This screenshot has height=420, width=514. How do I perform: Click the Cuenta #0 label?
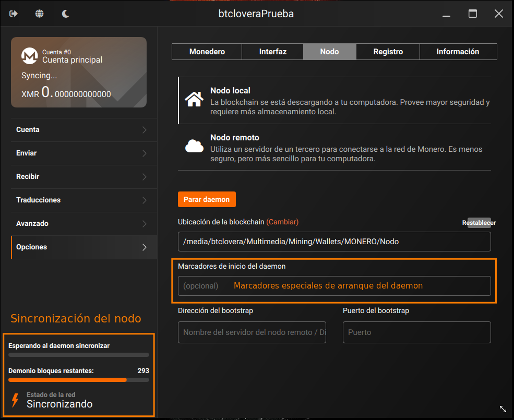pos(56,52)
